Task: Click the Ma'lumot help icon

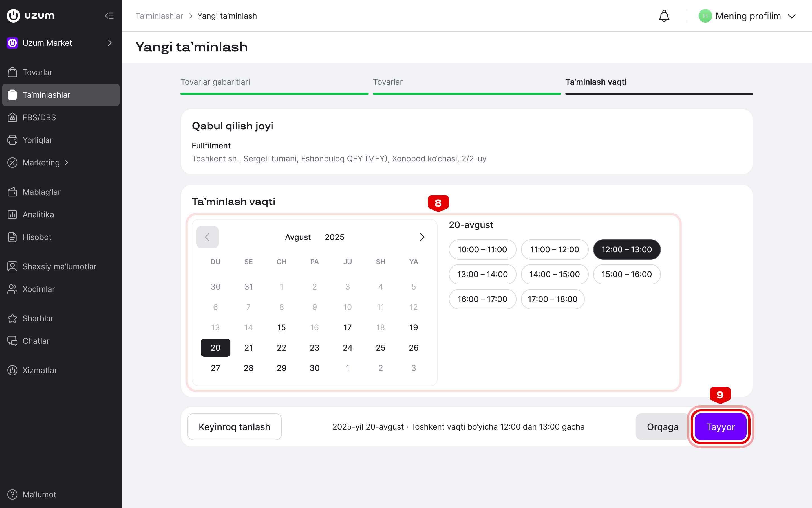Action: [x=12, y=494]
